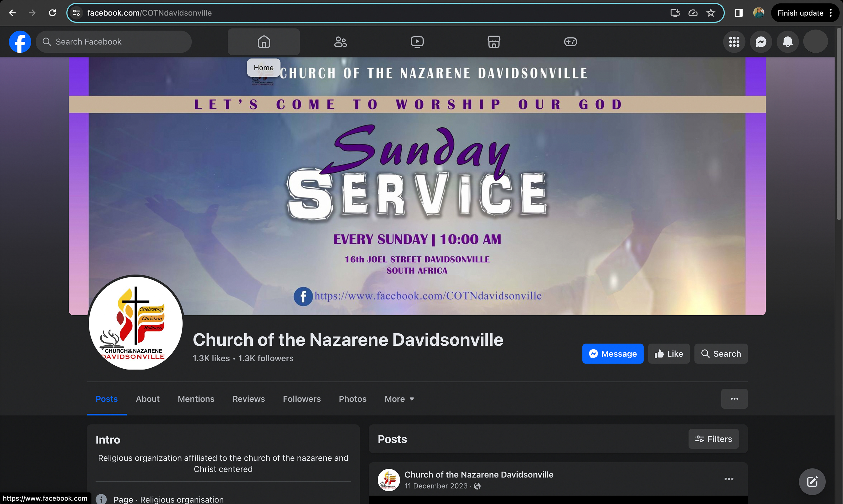
Task: Switch to the Reviews tab
Action: [249, 399]
